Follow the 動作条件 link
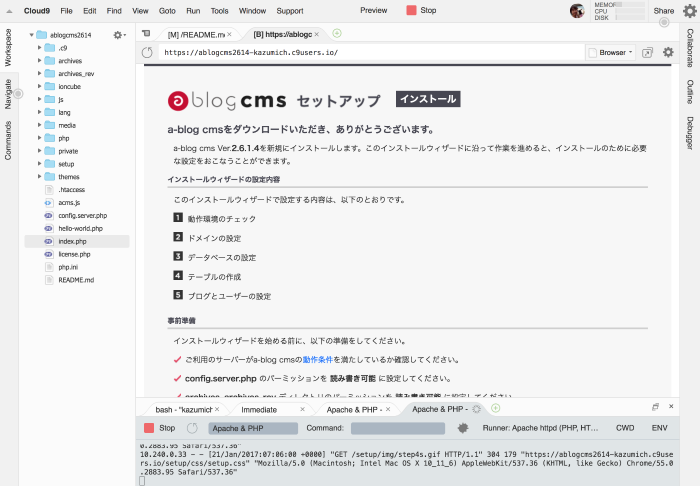700x486 pixels. [318, 360]
